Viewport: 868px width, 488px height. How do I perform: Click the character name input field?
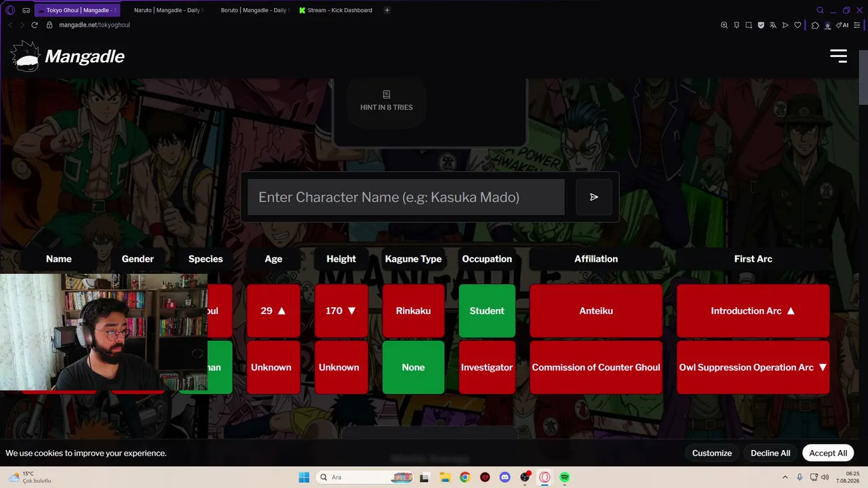pyautogui.click(x=406, y=197)
